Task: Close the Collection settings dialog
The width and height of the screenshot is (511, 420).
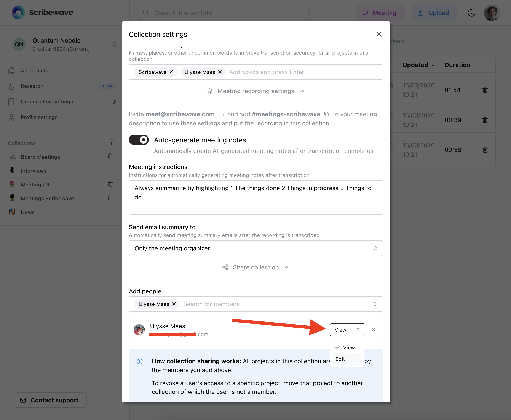Action: [379, 34]
